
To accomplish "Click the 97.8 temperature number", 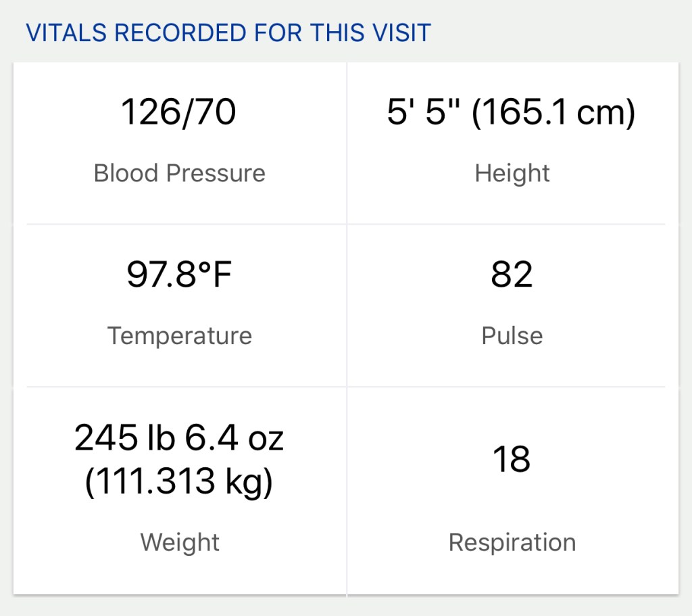I will [159, 275].
